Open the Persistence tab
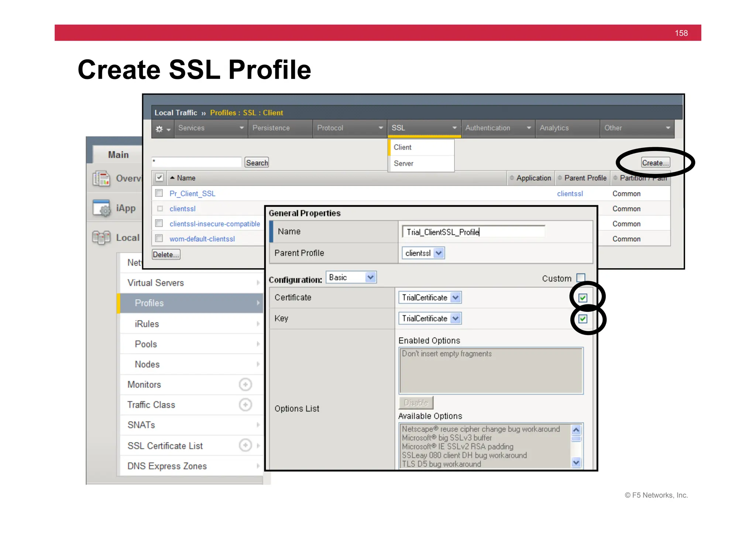 point(281,128)
